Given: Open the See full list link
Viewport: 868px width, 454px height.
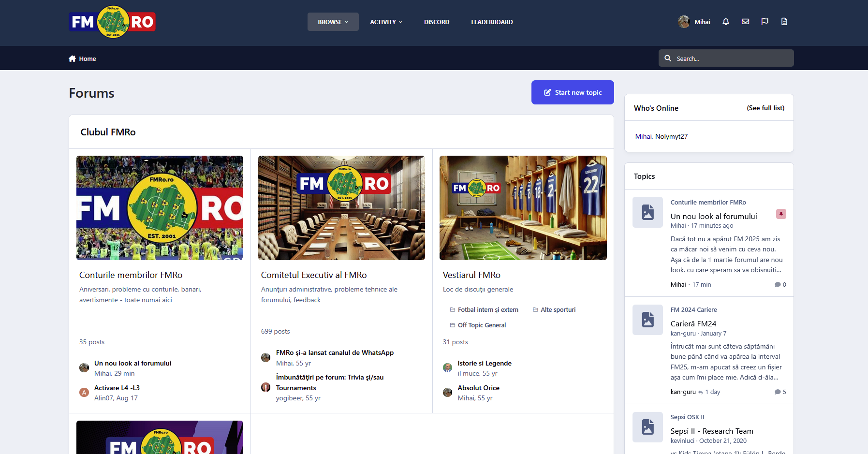Looking at the screenshot, I should point(765,108).
